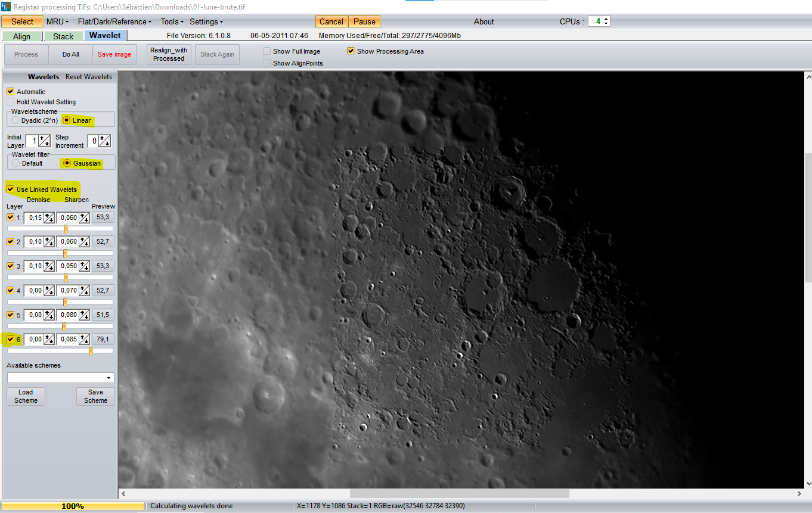
Task: Open the Flat/Dark/Reference menu
Action: [114, 21]
